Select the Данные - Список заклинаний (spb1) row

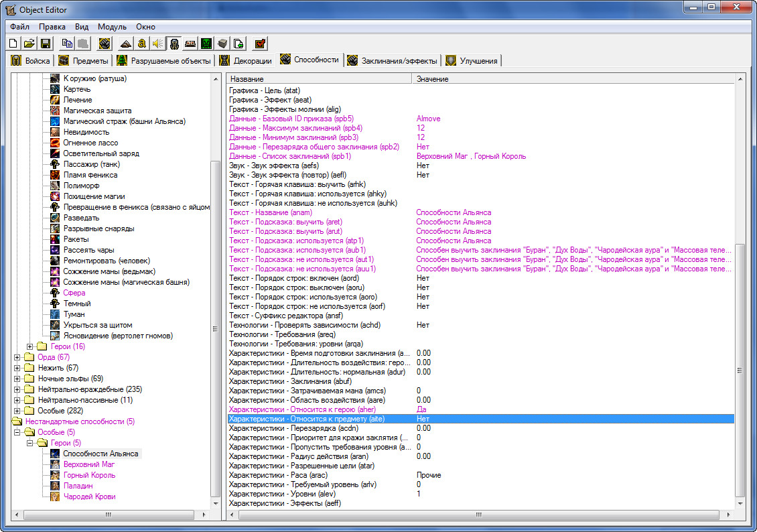point(480,156)
